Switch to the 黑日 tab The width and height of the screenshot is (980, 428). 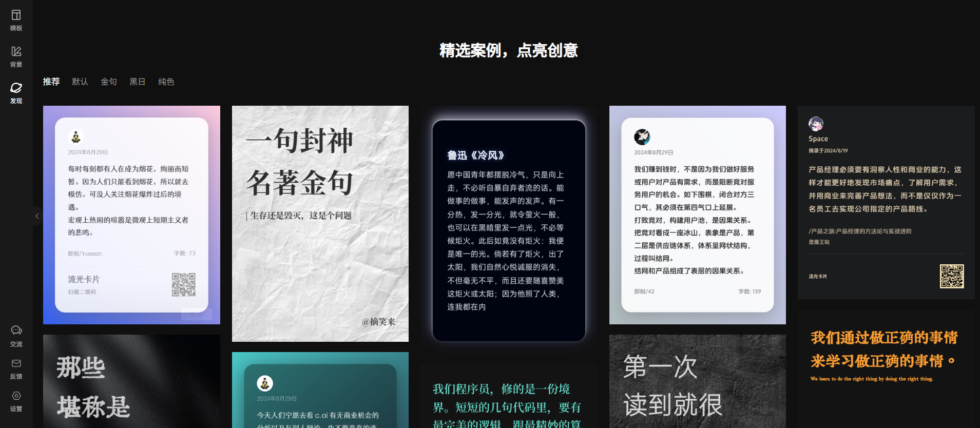coord(138,82)
